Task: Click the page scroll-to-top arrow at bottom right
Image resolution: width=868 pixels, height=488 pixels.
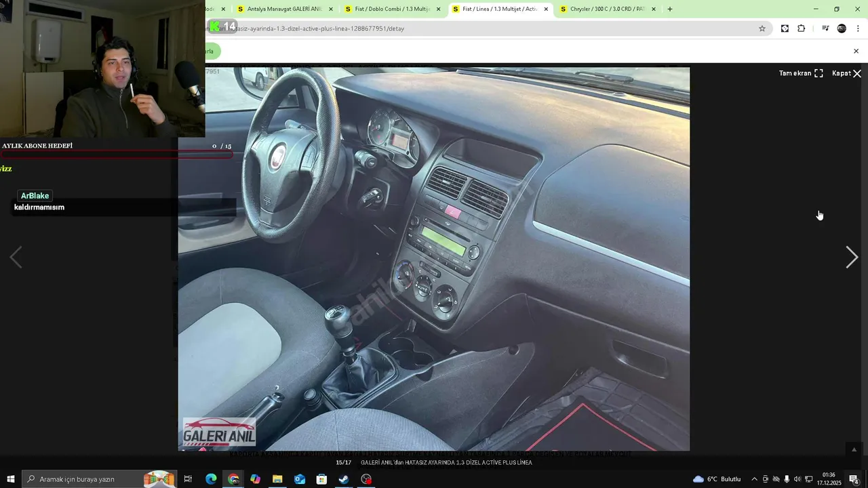Action: pos(854,449)
